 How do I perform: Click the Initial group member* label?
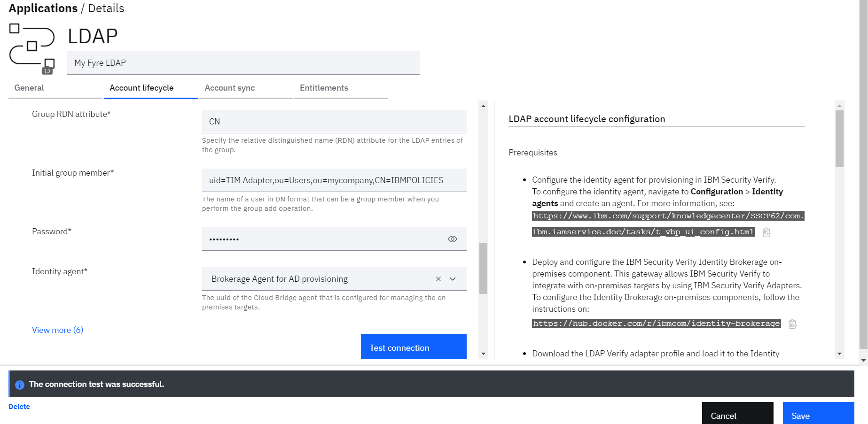pos(73,173)
